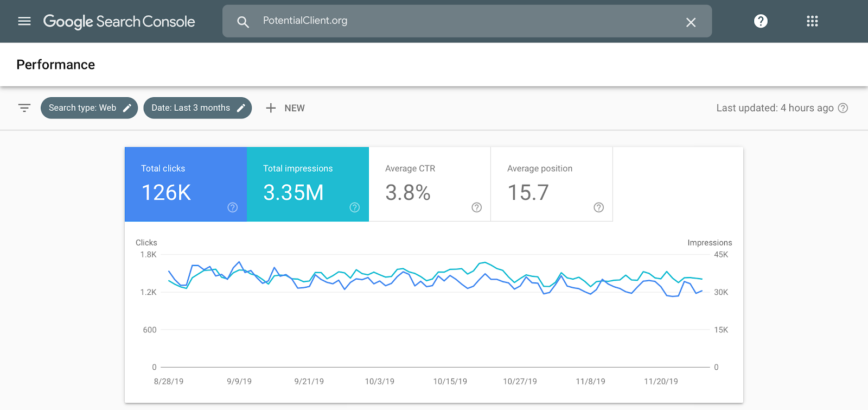Viewport: 868px width, 410px height.
Task: Click the search magnifier icon
Action: point(243,22)
